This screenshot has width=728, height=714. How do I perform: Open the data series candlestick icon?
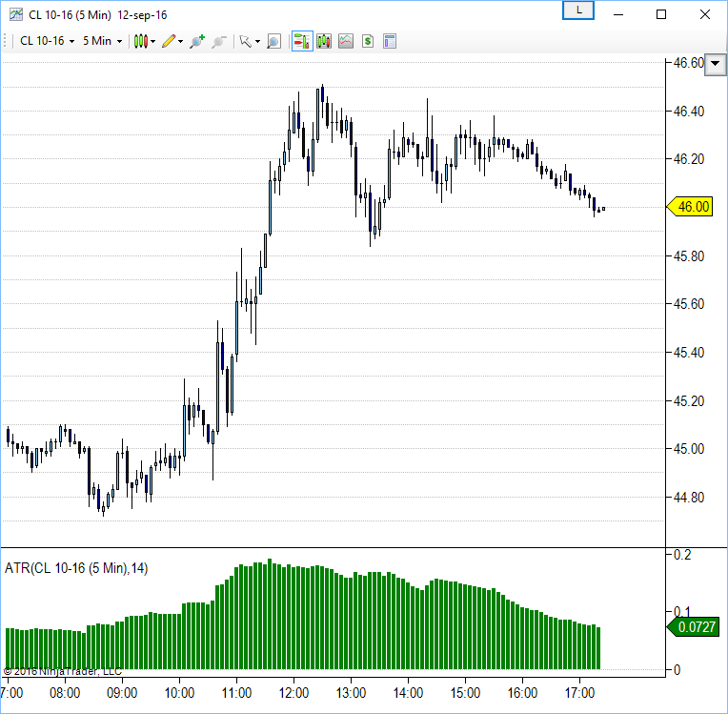tap(324, 41)
